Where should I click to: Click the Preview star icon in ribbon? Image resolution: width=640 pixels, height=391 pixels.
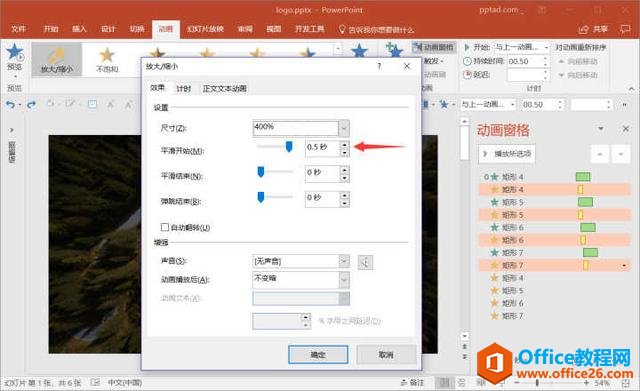coord(14,52)
